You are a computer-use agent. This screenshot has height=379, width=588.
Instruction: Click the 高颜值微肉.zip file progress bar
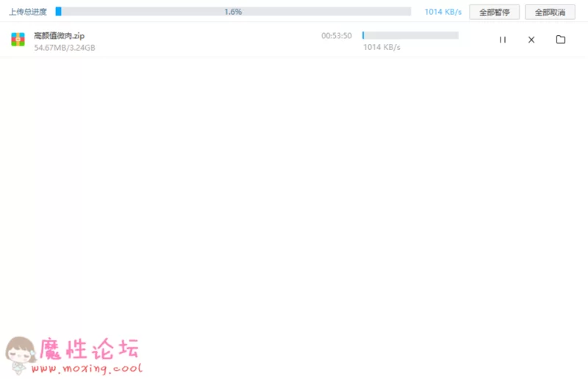410,35
